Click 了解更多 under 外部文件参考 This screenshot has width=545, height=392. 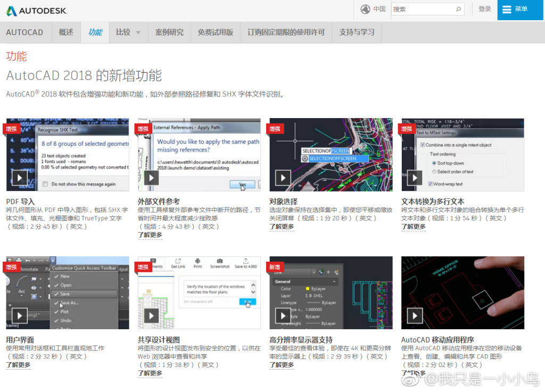tap(150, 235)
